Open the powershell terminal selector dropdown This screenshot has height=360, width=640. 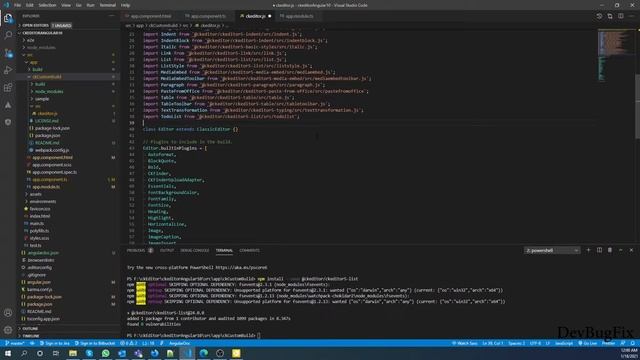pos(552,250)
